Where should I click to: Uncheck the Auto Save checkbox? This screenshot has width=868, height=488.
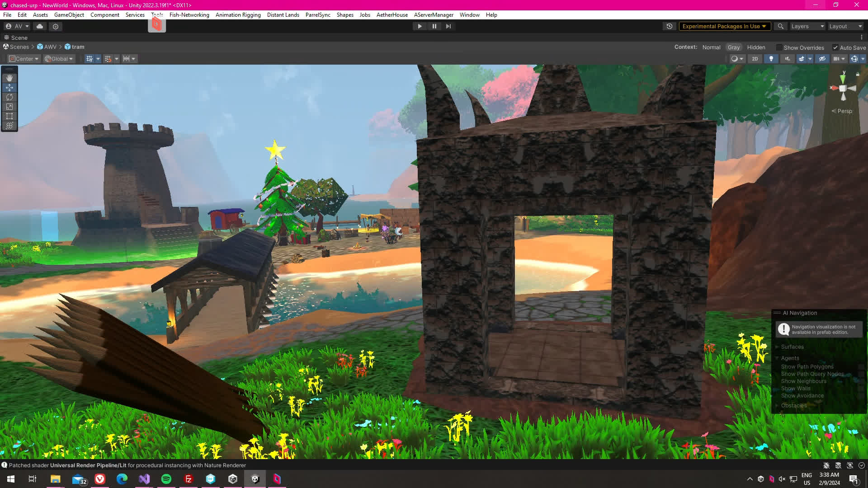click(x=835, y=47)
